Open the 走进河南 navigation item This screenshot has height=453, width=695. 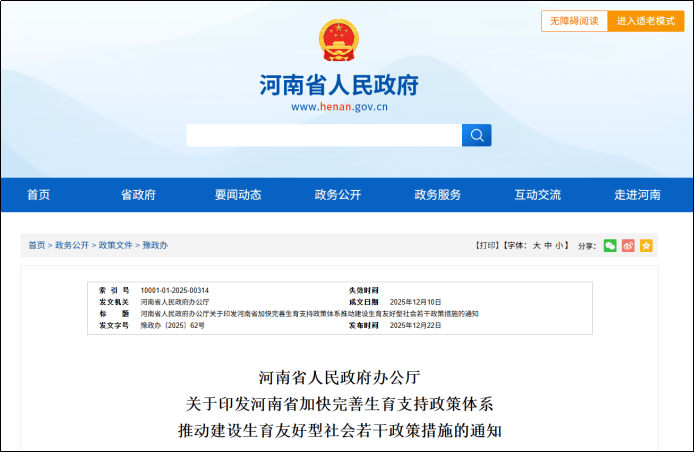pyautogui.click(x=637, y=195)
